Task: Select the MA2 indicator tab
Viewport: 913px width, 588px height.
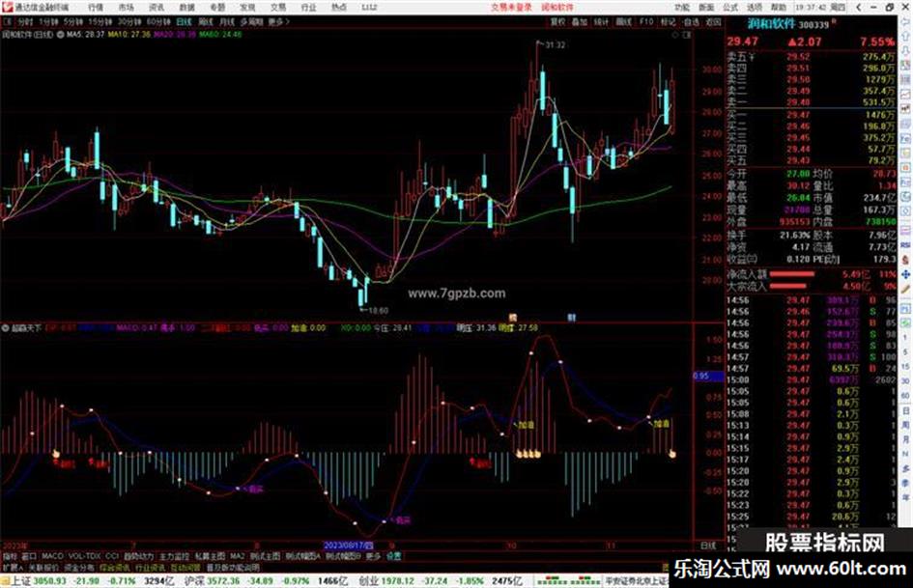Action: (237, 556)
